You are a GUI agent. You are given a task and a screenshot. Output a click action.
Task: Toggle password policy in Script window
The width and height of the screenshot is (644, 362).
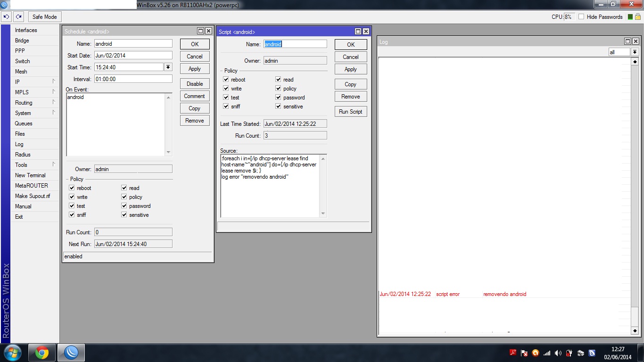(278, 98)
